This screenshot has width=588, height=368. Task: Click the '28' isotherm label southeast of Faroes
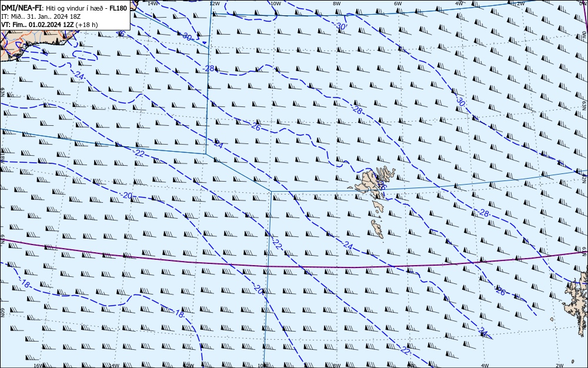(x=484, y=213)
